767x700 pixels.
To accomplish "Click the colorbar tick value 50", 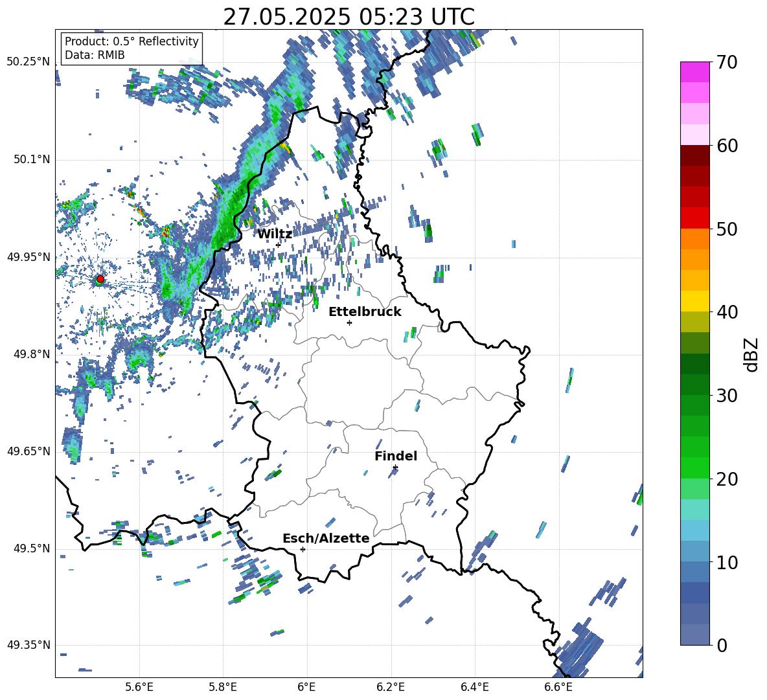I will tap(727, 229).
